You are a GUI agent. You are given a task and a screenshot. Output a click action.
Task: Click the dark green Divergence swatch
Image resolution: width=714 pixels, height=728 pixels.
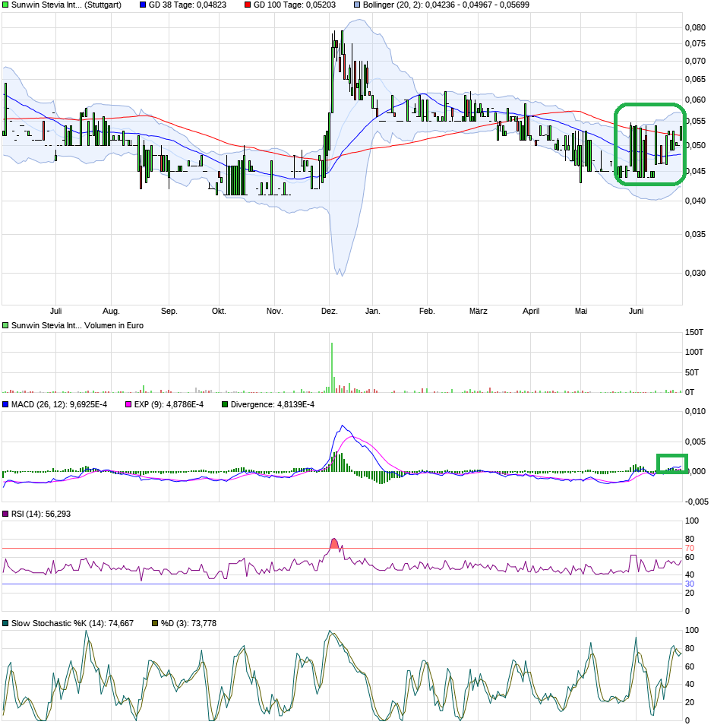225,405
